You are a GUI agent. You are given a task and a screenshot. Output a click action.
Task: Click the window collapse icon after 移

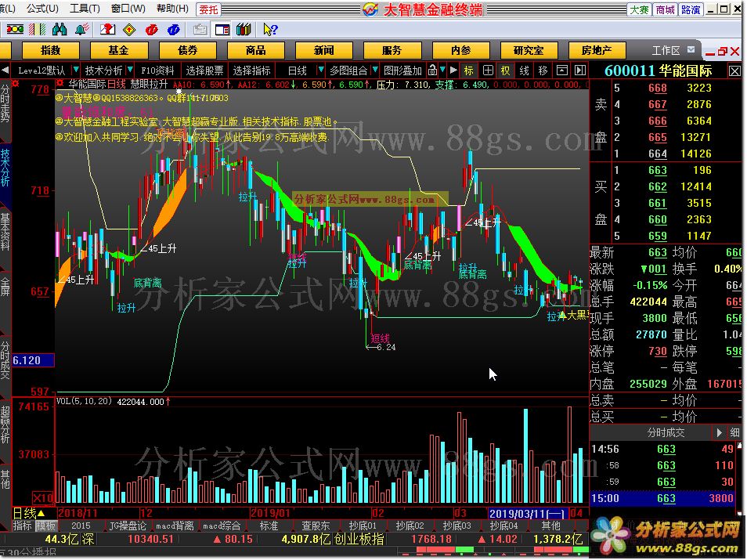coord(562,70)
